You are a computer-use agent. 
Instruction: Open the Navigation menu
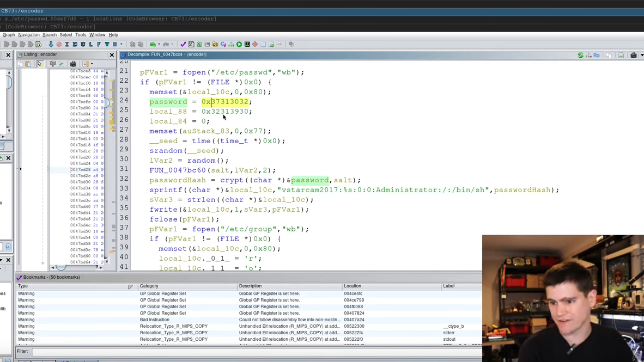tap(29, 35)
